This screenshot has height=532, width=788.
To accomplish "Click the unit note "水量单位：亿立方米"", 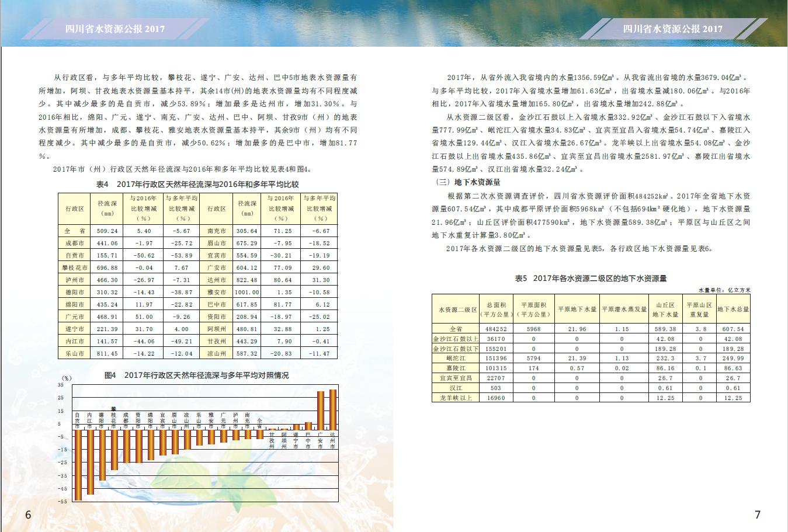I will pyautogui.click(x=724, y=290).
